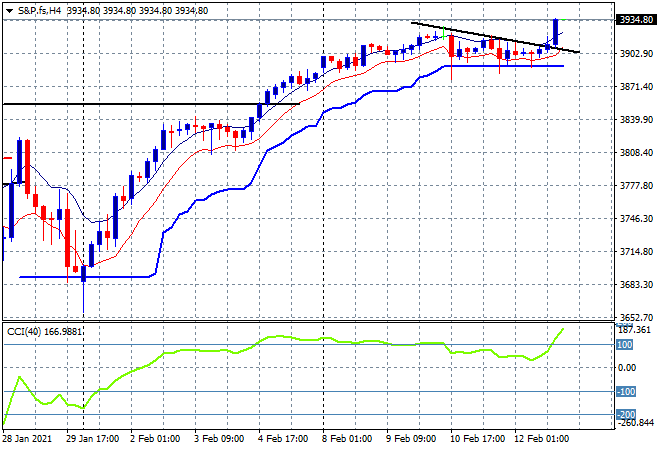
Task: Click the -200 level label on CCI scale
Action: click(x=627, y=415)
